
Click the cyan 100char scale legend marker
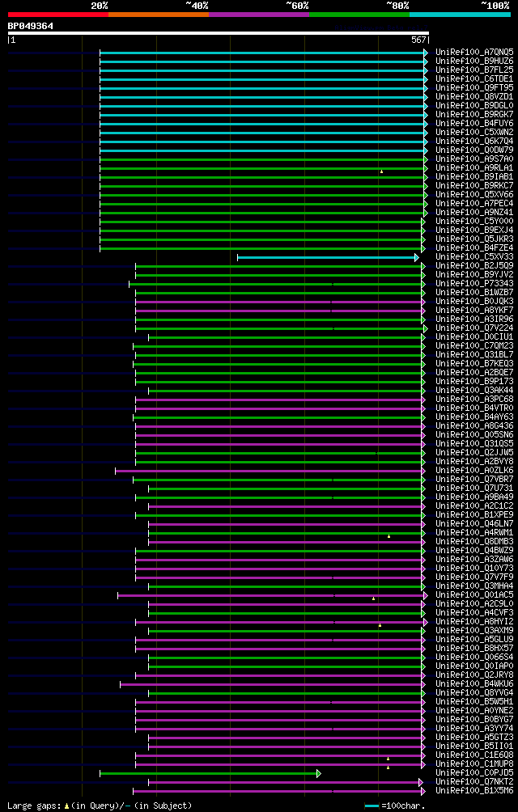[372, 806]
